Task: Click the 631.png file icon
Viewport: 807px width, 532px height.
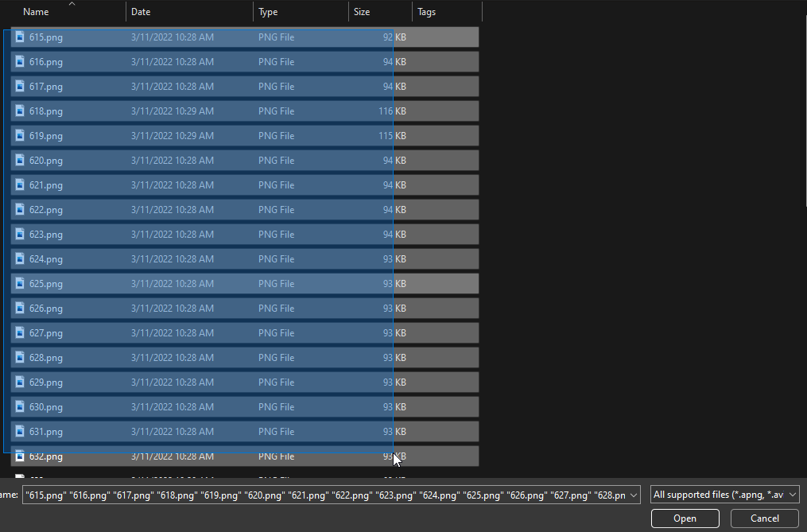Action: pos(20,432)
